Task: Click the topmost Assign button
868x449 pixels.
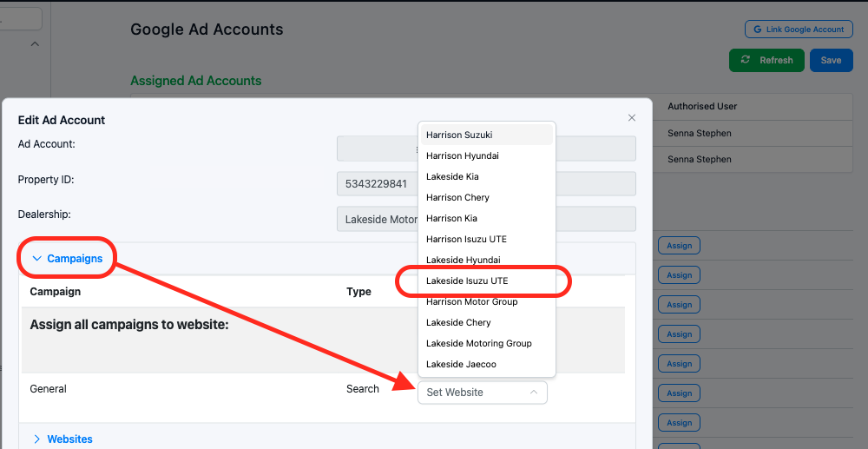Action: [679, 246]
